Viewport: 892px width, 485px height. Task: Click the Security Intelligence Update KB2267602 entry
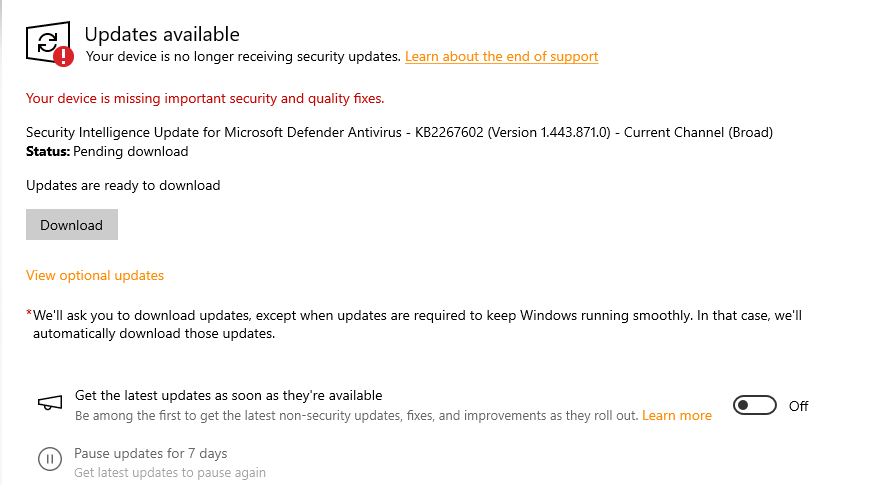399,132
